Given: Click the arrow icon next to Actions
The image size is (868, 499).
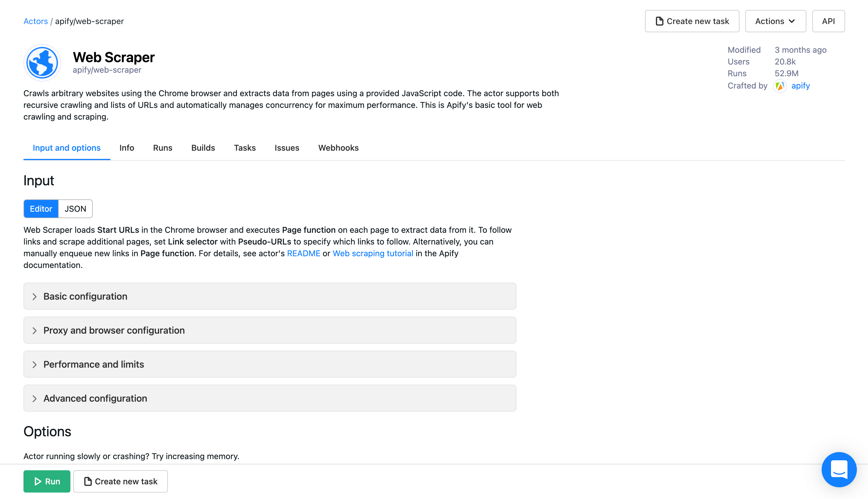Looking at the screenshot, I should 792,21.
